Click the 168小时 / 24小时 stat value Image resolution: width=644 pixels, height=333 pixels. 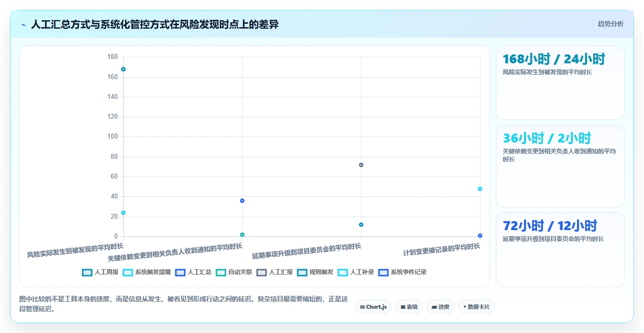point(554,59)
